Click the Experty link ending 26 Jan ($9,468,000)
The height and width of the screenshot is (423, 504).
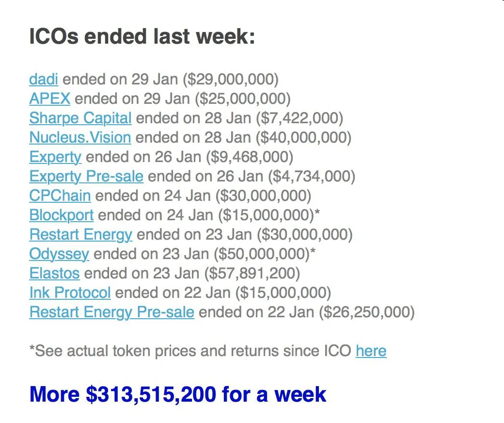[x=55, y=157]
